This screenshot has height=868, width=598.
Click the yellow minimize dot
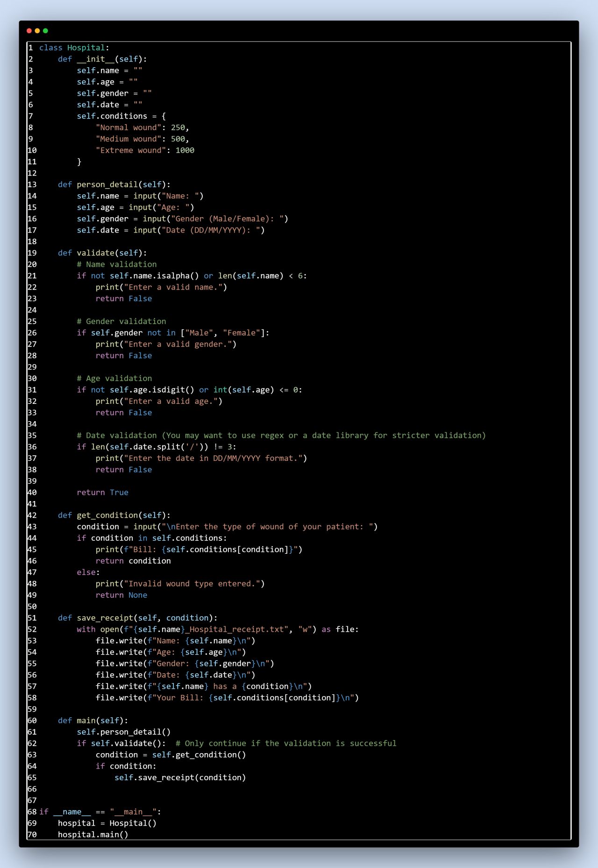37,31
